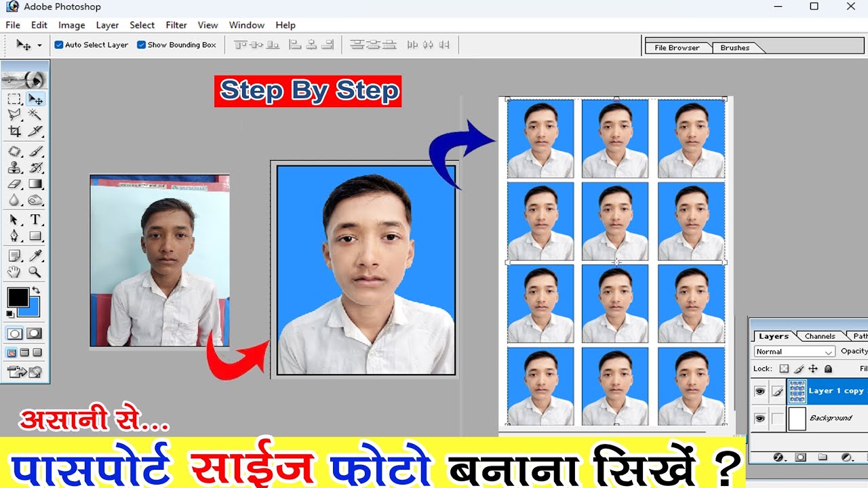Image resolution: width=868 pixels, height=488 pixels.
Task: Switch to Standard editing mode
Action: (x=15, y=333)
